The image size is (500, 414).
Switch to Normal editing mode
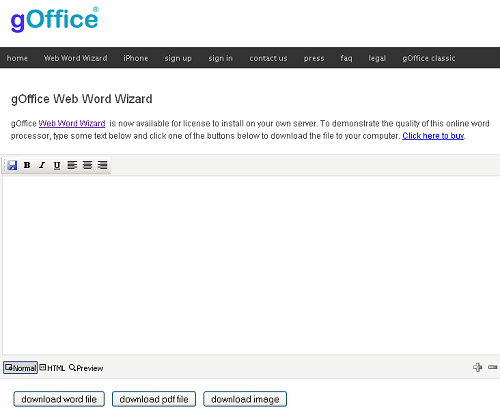pos(21,368)
